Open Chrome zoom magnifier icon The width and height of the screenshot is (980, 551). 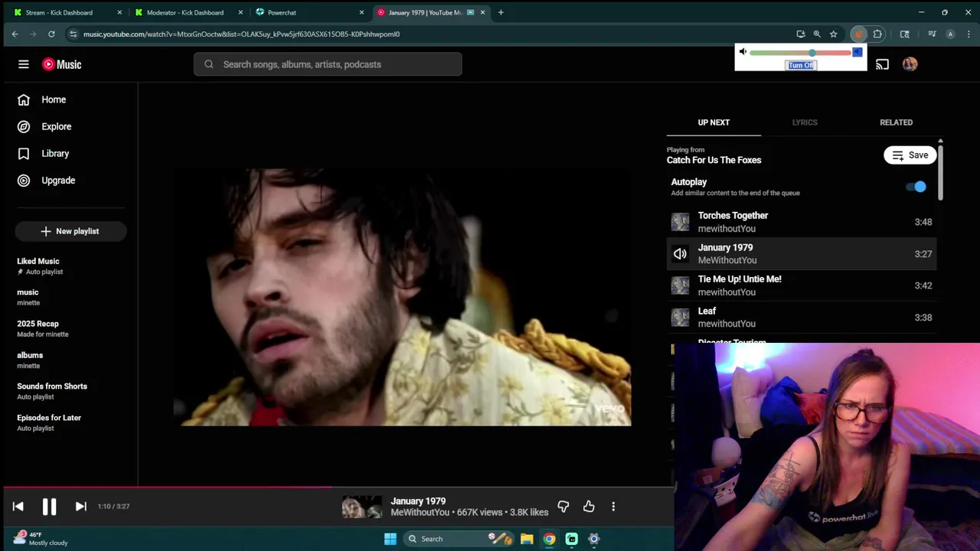click(817, 34)
